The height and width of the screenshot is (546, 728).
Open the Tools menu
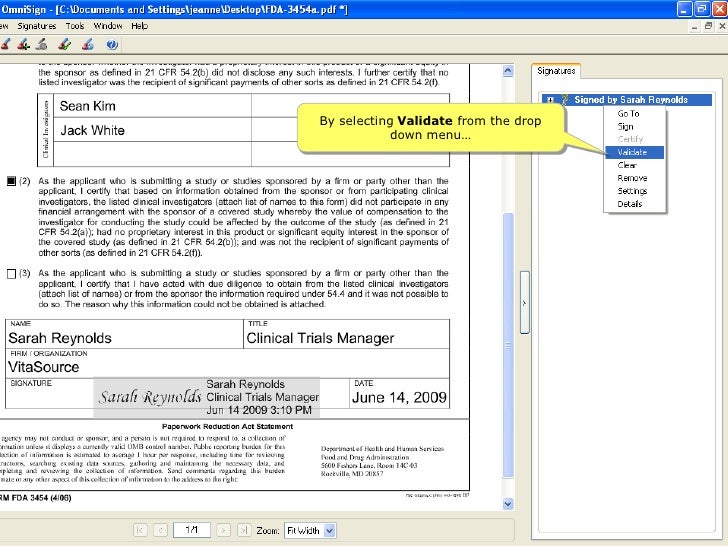point(75,26)
